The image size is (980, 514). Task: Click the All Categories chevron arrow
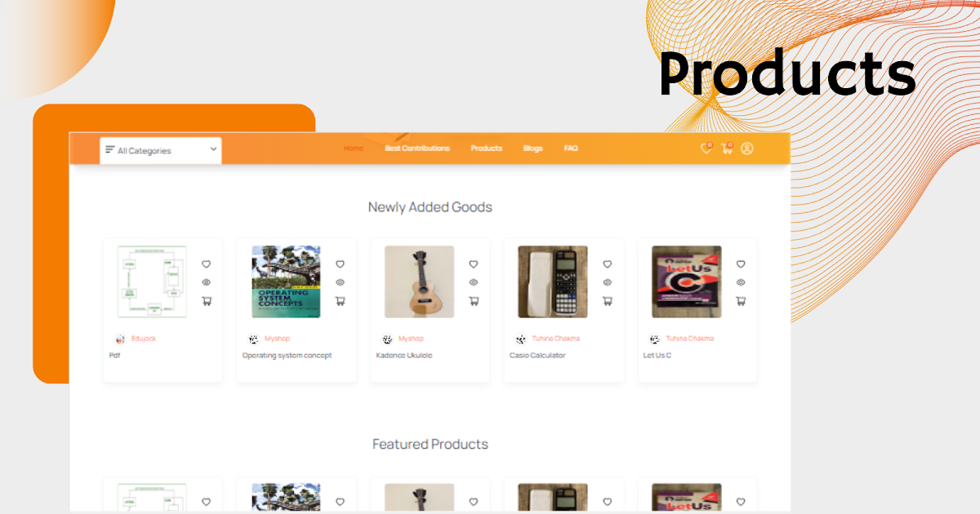pyautogui.click(x=213, y=149)
